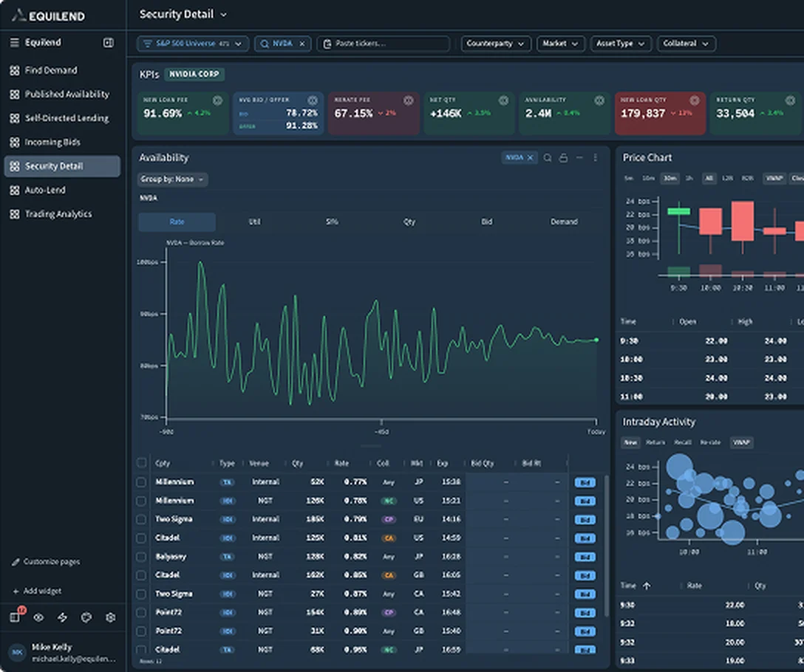Switch to the Util chart tab
The image size is (804, 672).
pos(255,222)
